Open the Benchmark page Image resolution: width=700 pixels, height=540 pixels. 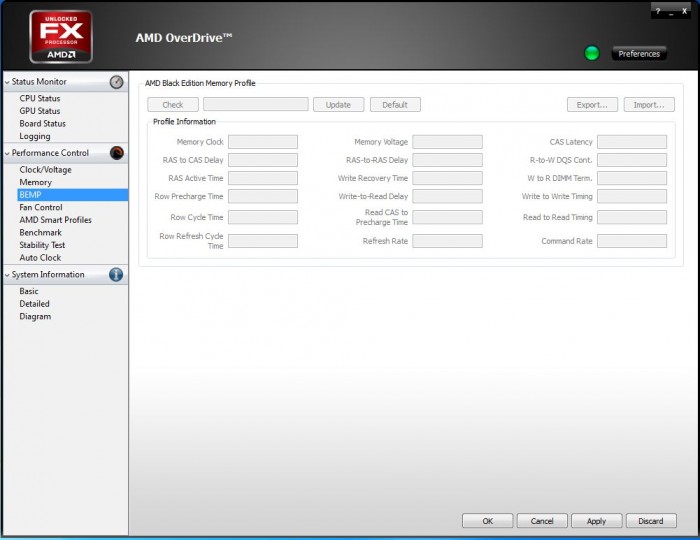pos(41,233)
